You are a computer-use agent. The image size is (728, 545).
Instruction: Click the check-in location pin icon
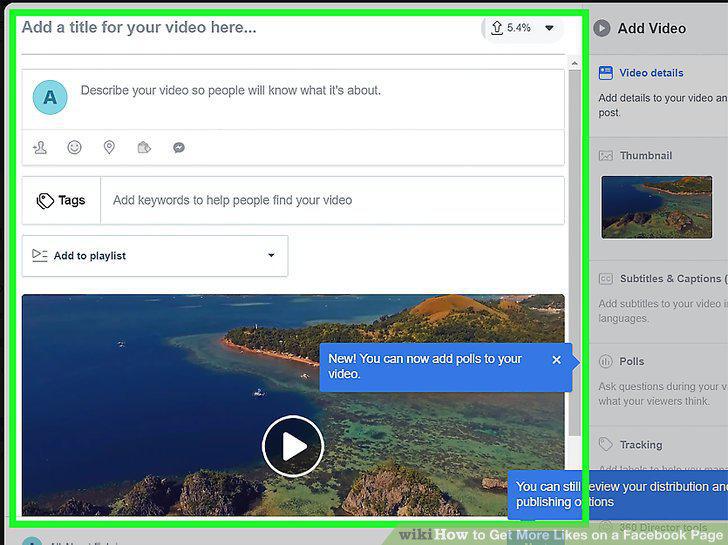point(109,147)
